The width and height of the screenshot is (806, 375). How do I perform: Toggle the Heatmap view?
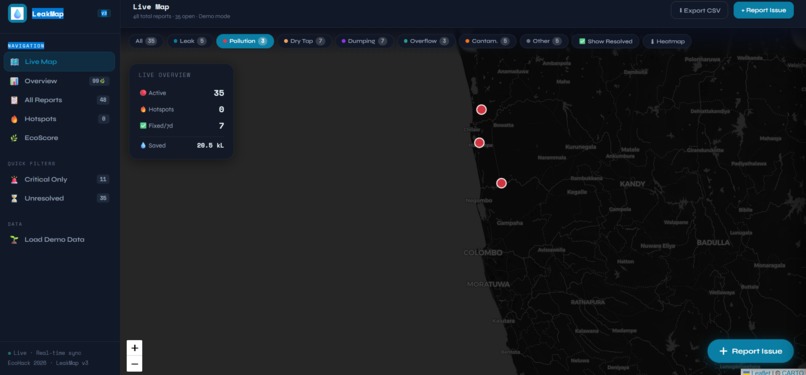(667, 41)
